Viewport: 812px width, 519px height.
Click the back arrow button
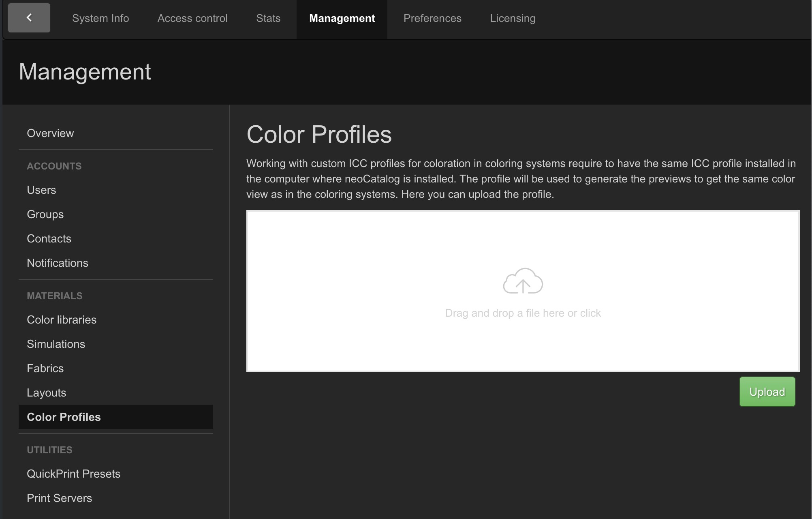click(x=29, y=18)
